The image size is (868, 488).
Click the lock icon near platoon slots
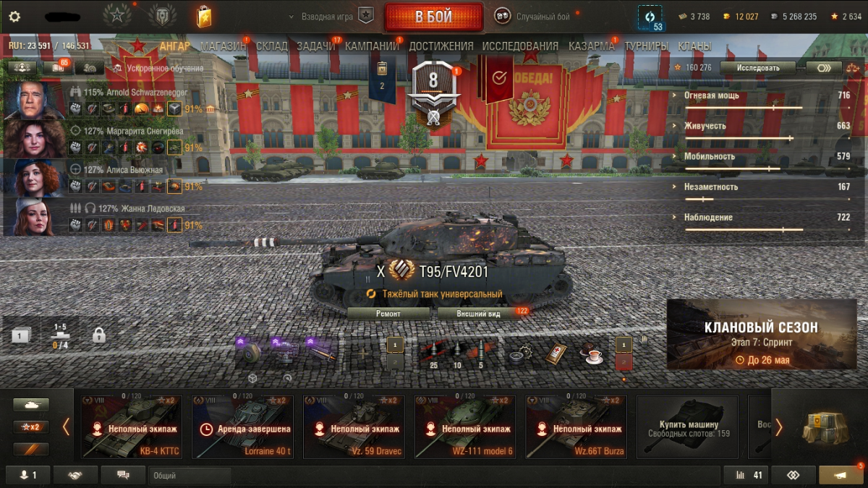(x=99, y=335)
